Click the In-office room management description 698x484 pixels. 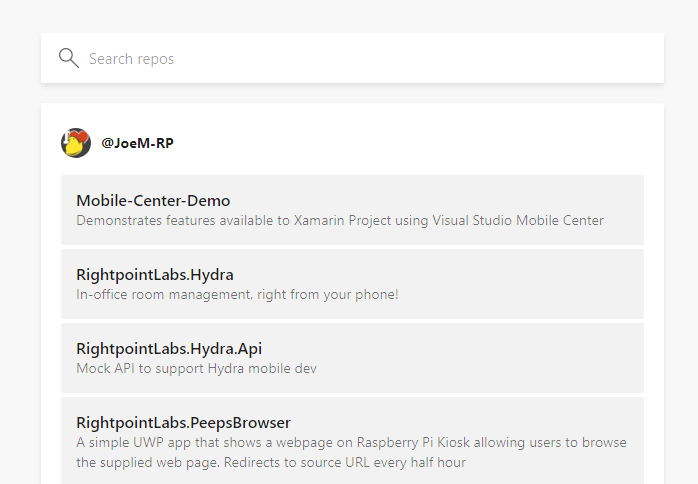click(237, 294)
